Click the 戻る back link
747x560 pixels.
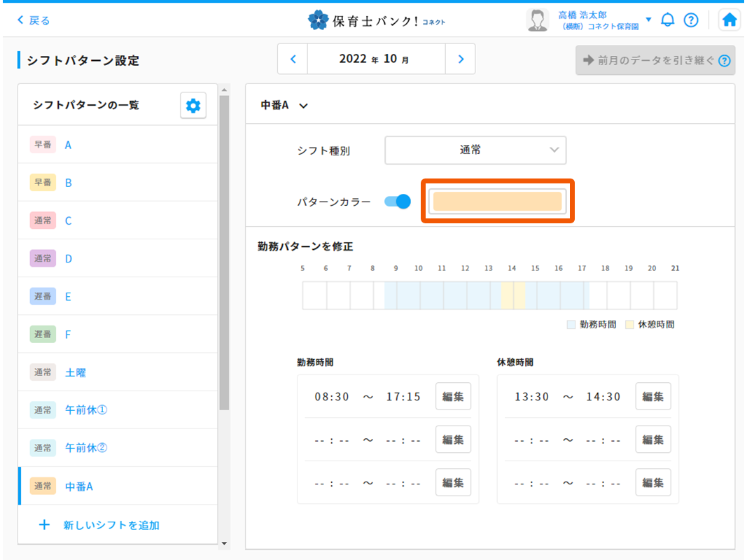coord(34,20)
